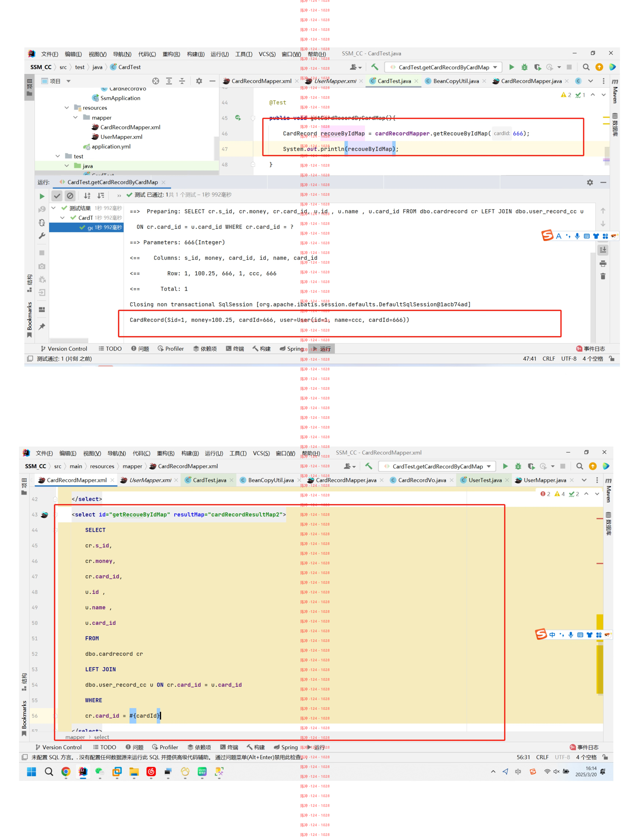The image size is (630, 840).
Task: Collapse all nodes in the Project panel
Action: point(182,81)
